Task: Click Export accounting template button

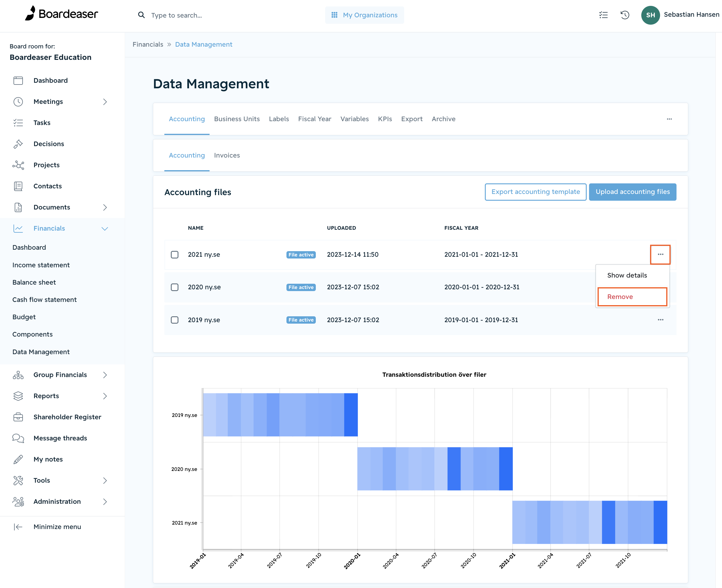Action: pyautogui.click(x=535, y=192)
